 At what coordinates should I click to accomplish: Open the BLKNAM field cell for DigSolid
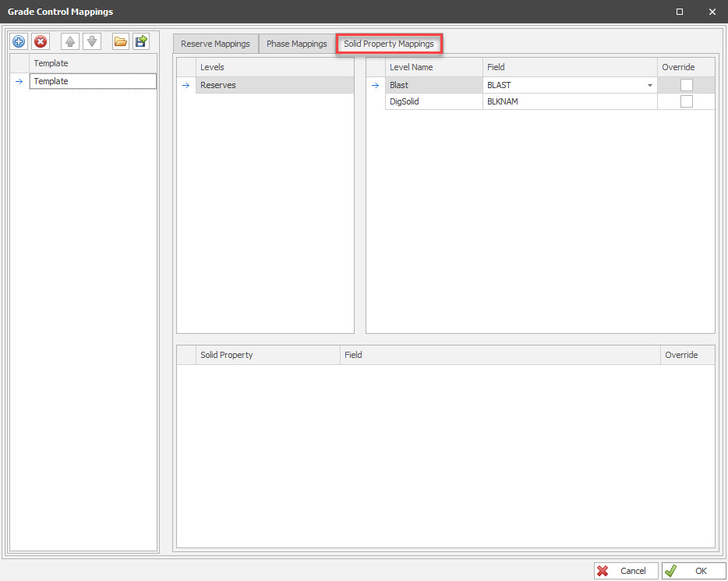pos(569,101)
